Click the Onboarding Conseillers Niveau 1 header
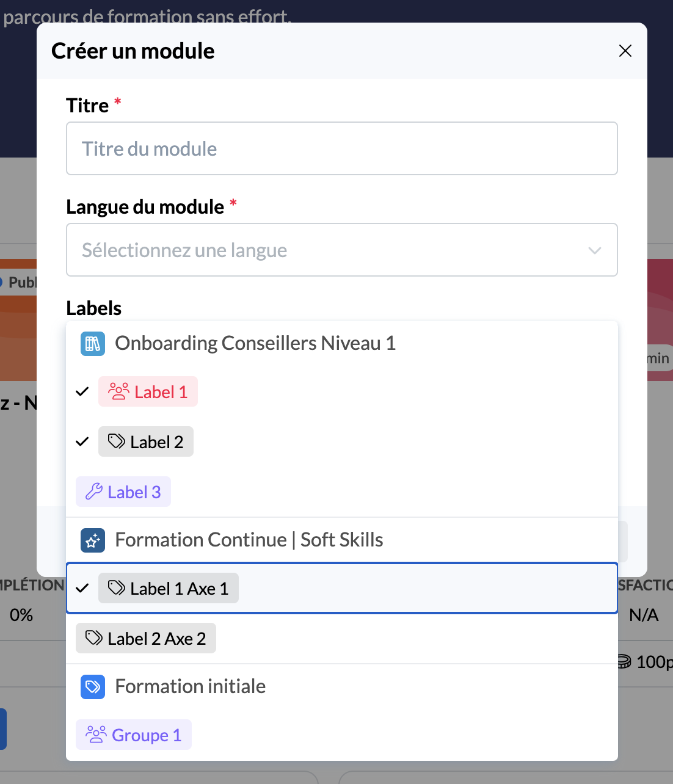 tap(255, 344)
